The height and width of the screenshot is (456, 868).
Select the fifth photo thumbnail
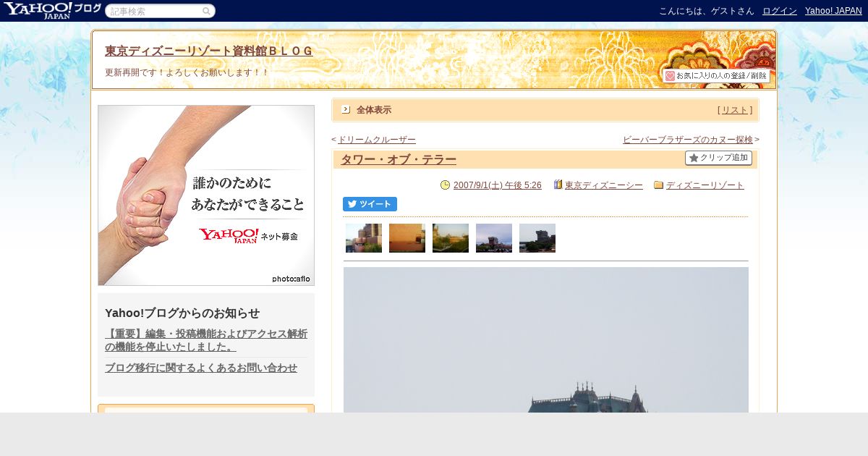[537, 238]
